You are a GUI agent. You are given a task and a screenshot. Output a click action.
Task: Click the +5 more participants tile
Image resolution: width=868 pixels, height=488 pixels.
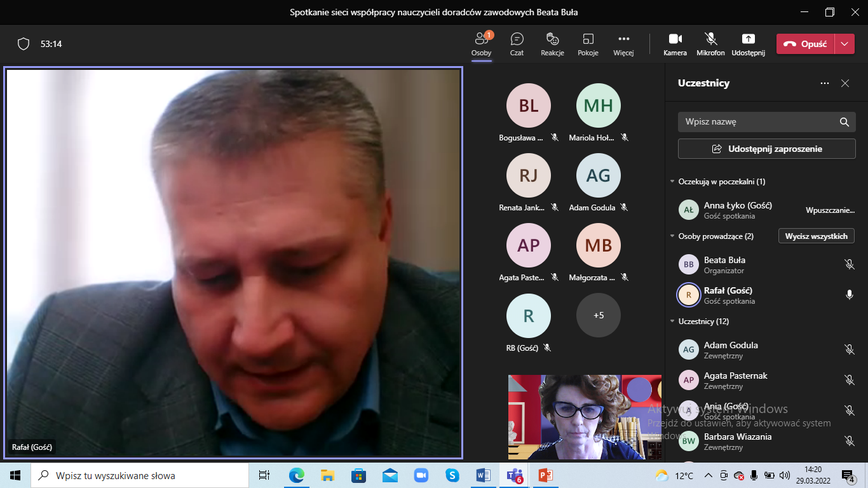[x=598, y=315]
